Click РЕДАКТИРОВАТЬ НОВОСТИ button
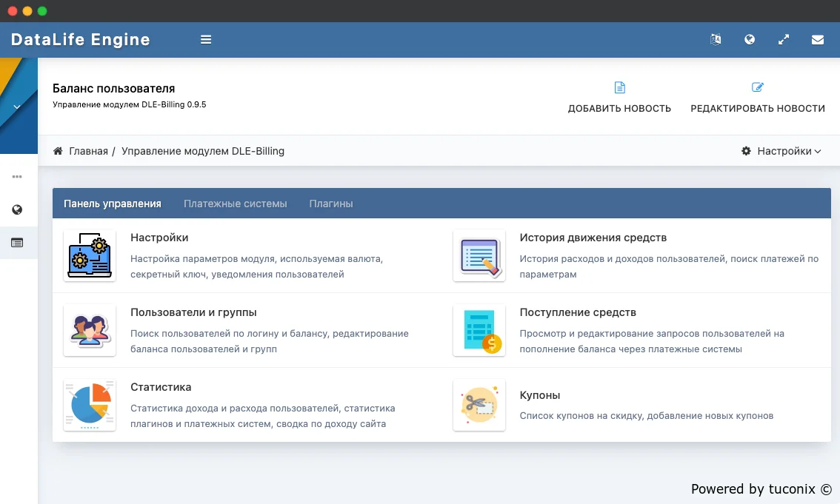Screen dimensions: 840x504 click(x=758, y=98)
